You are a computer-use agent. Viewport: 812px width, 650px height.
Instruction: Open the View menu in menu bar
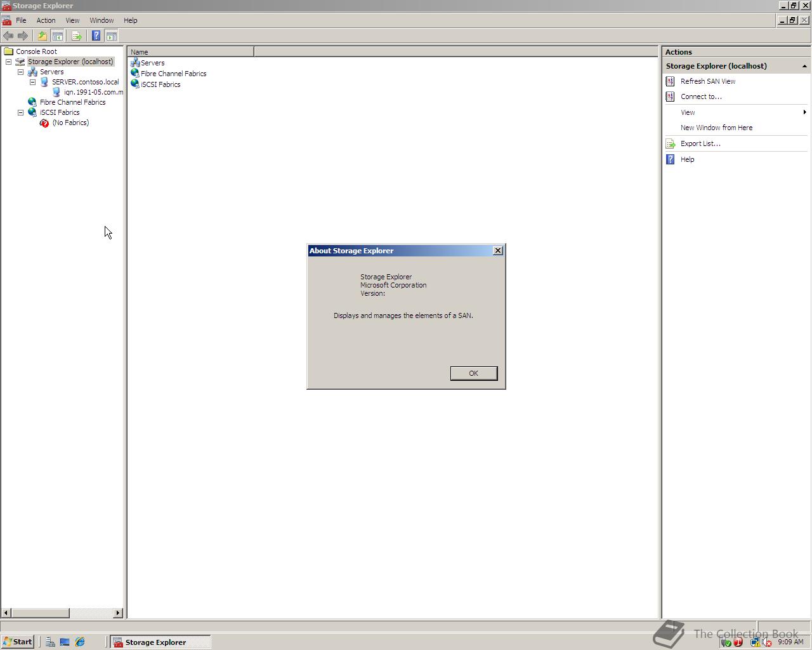tap(72, 20)
